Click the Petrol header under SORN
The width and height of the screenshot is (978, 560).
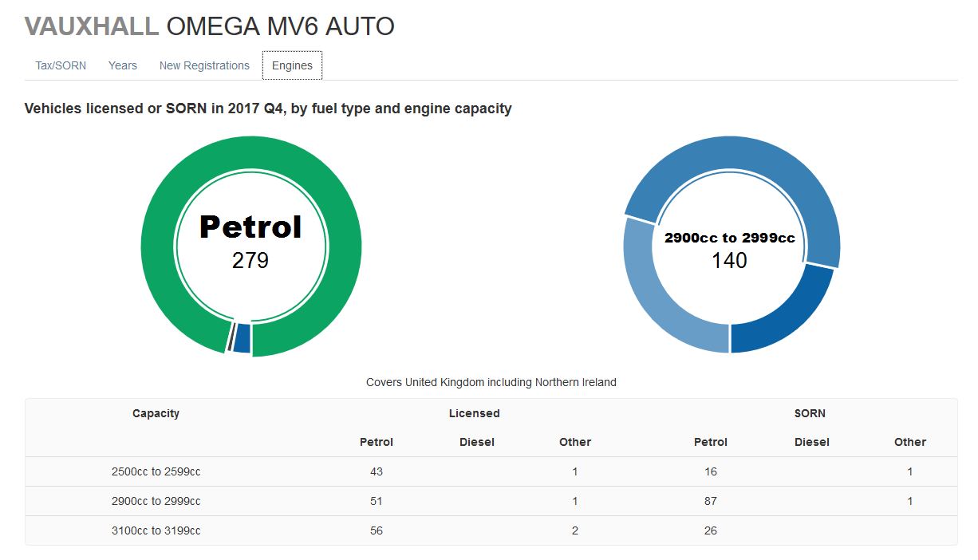(711, 442)
